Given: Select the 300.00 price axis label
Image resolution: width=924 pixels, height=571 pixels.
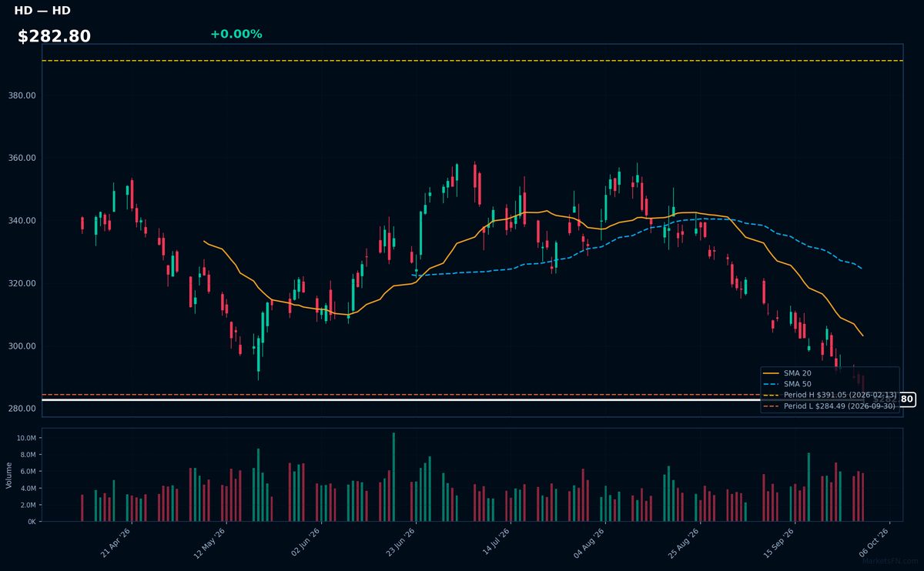Looking at the screenshot, I should 23,346.
